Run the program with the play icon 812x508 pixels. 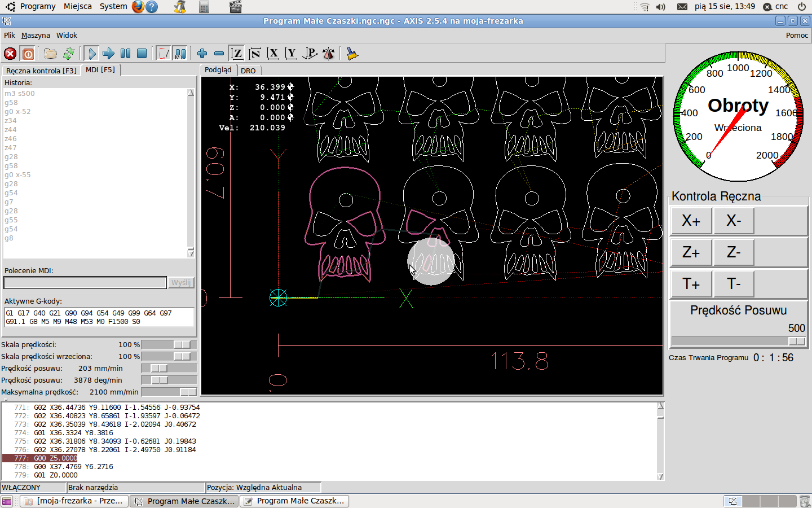pos(91,54)
